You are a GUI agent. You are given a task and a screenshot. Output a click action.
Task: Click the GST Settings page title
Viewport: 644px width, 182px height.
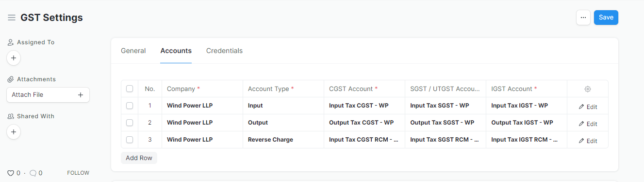[x=51, y=18]
